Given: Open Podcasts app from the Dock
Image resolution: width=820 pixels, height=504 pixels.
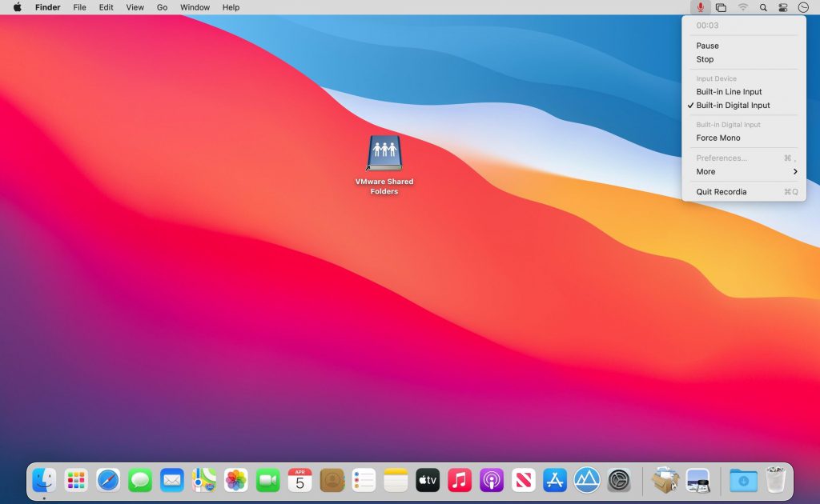Looking at the screenshot, I should tap(492, 480).
